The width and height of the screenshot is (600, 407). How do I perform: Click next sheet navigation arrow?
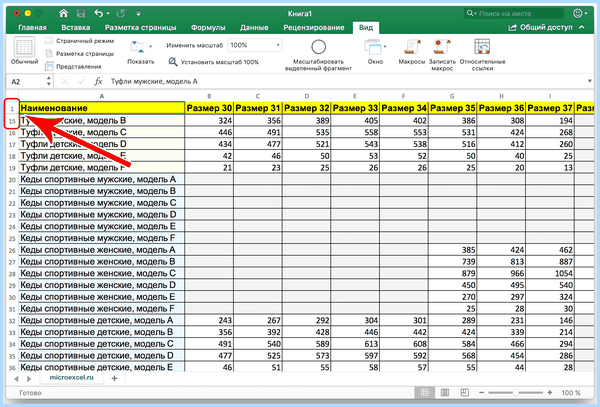[x=29, y=379]
